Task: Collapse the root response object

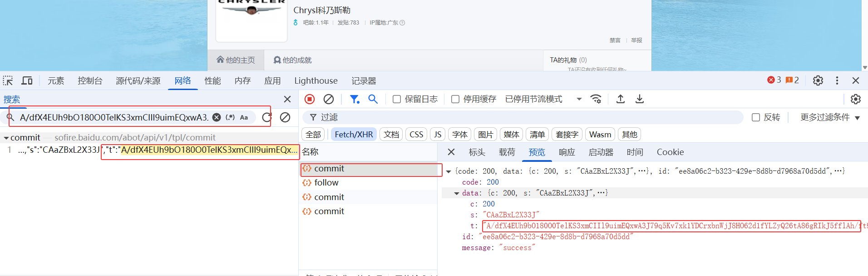Action: [x=449, y=171]
